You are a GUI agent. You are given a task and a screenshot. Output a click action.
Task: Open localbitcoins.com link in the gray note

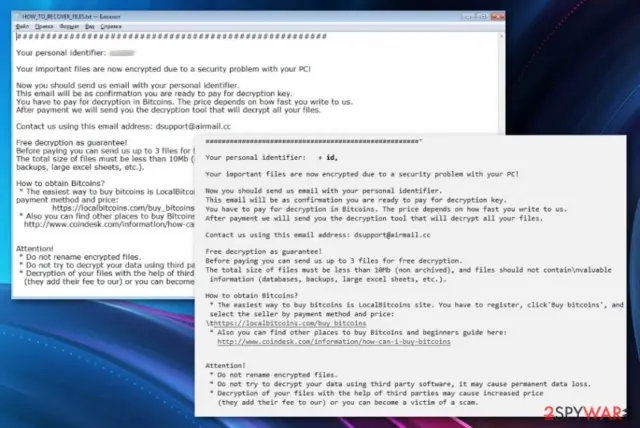click(x=290, y=323)
